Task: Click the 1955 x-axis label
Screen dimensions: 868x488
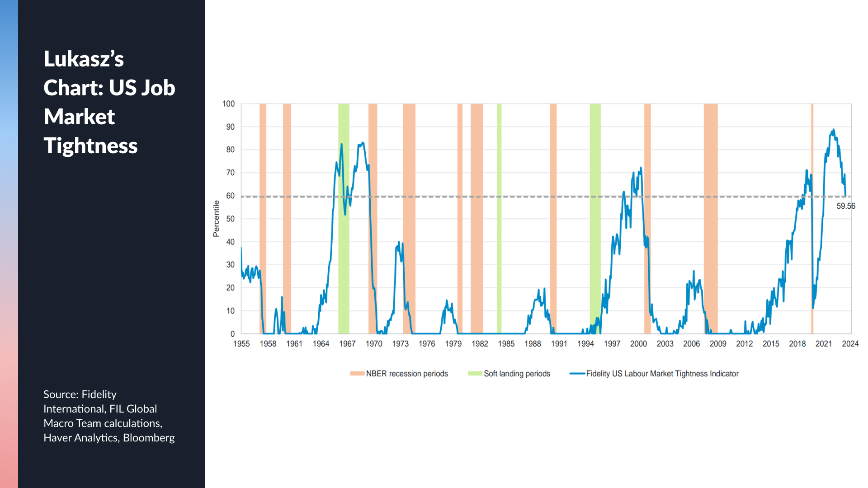Action: click(241, 344)
